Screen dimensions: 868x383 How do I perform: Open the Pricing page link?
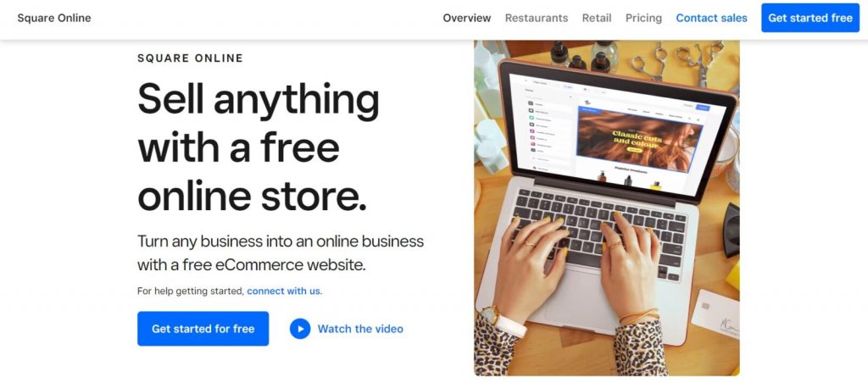tap(644, 18)
